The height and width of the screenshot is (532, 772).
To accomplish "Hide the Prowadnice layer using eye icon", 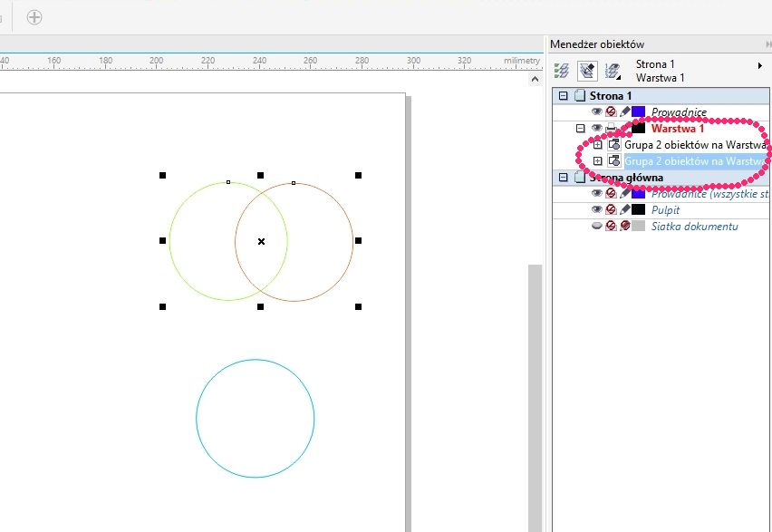I will coord(596,112).
